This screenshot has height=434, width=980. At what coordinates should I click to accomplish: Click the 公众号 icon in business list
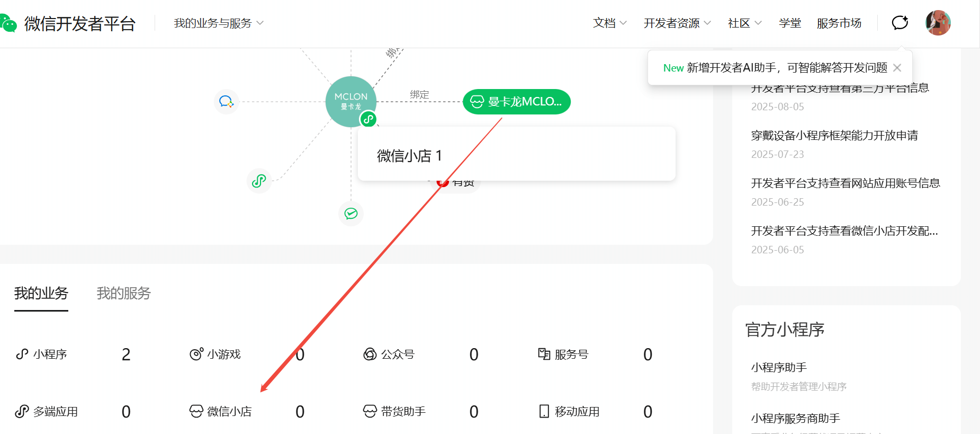click(x=370, y=354)
